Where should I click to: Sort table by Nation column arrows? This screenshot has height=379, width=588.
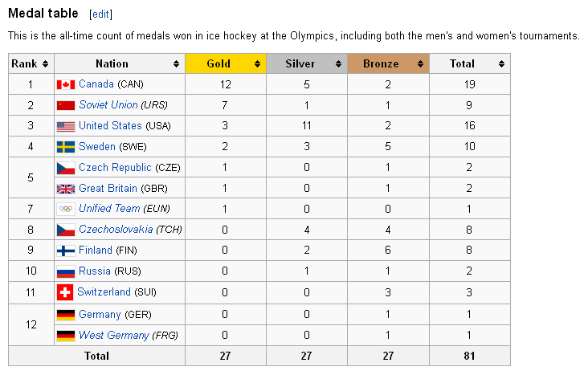click(x=176, y=63)
